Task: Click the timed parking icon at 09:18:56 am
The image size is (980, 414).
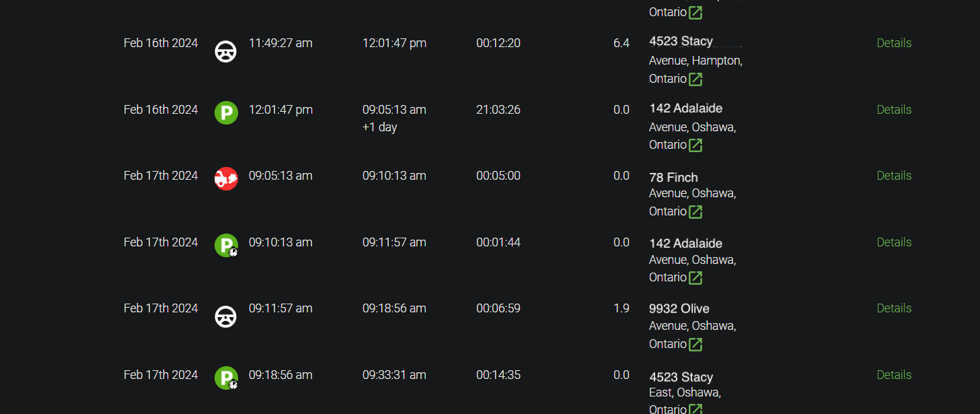Action: 226,378
